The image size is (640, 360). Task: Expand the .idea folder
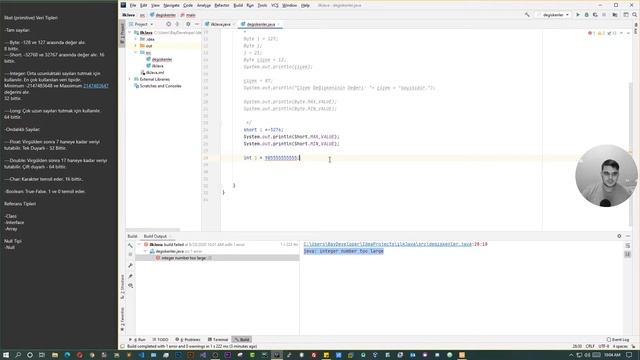pyautogui.click(x=136, y=39)
